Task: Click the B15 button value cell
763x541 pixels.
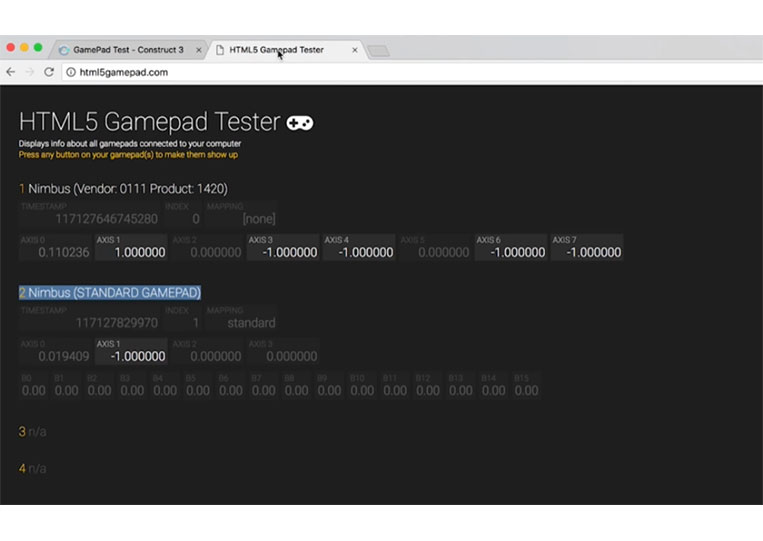Action: 526,386
